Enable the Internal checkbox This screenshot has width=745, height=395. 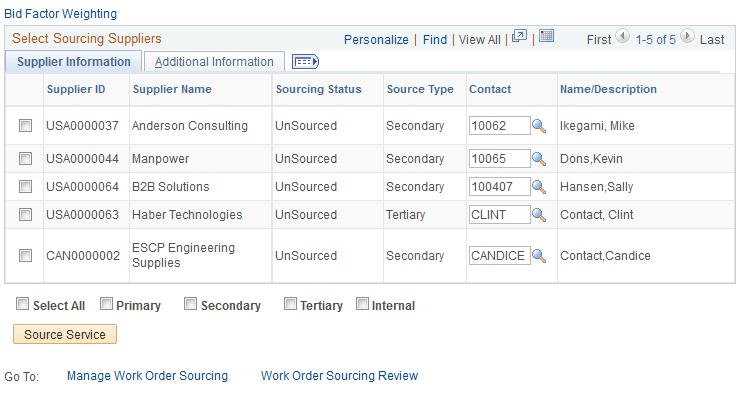point(363,304)
